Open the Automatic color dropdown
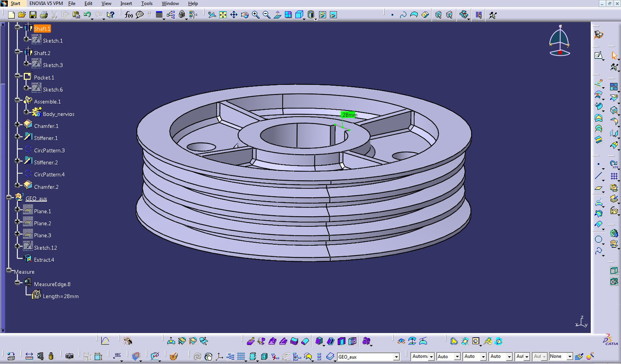The width and height of the screenshot is (621, 364). tap(431, 357)
